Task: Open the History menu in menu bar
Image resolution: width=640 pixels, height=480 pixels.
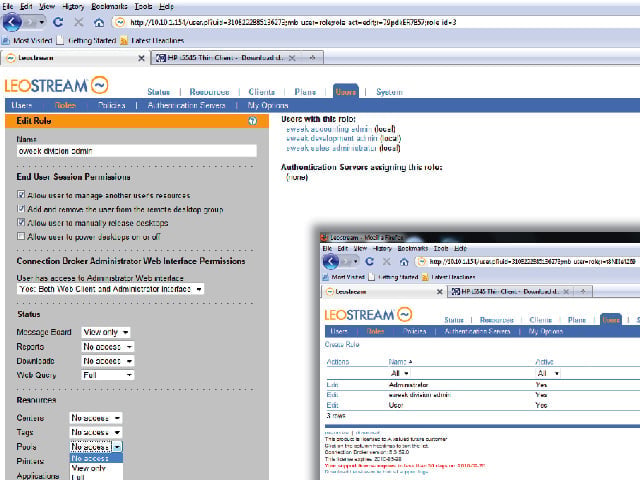Action: (73, 7)
